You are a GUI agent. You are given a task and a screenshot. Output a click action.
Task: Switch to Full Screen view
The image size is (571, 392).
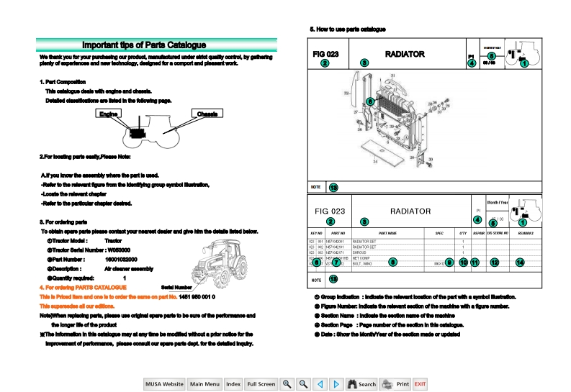click(261, 384)
